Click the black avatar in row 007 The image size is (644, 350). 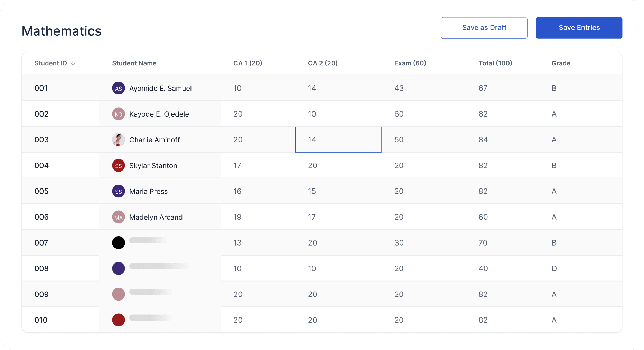point(118,243)
